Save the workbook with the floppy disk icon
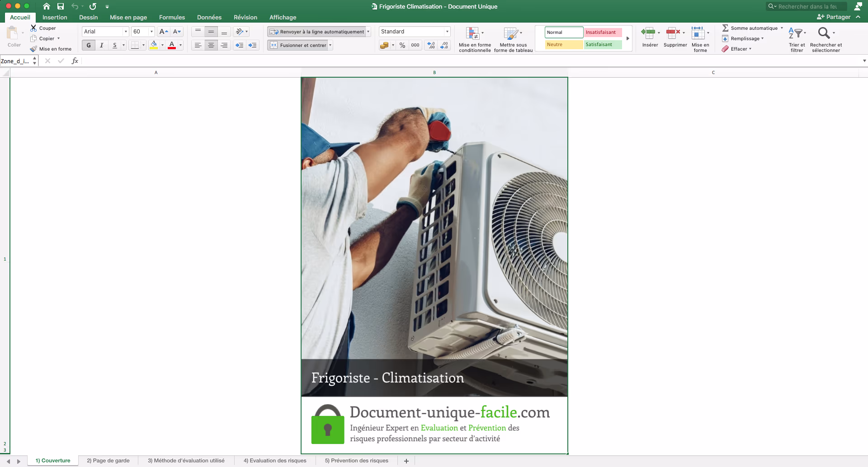This screenshot has height=467, width=868. 61,6
